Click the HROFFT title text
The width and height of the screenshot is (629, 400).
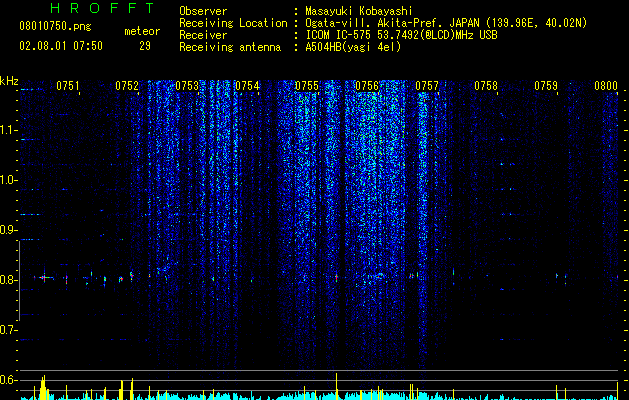coord(103,8)
